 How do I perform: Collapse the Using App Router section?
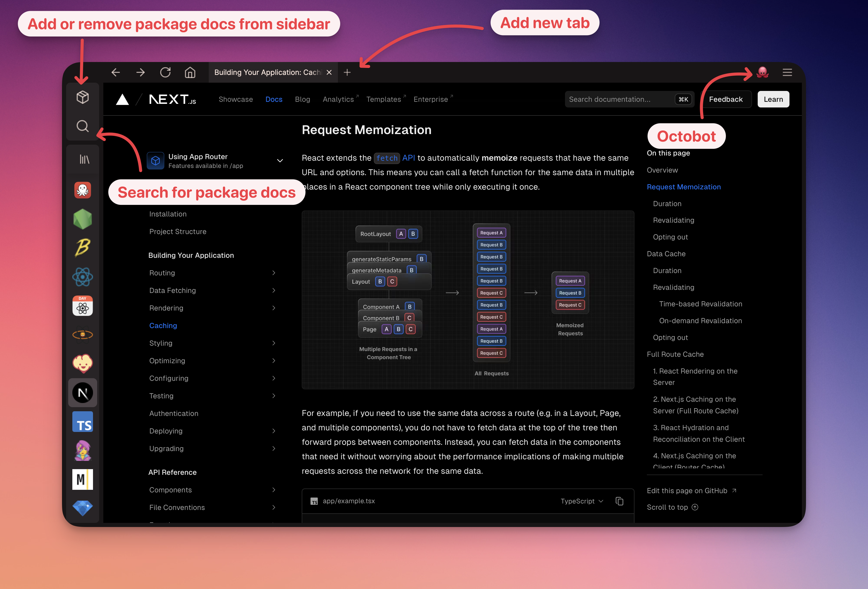(280, 161)
